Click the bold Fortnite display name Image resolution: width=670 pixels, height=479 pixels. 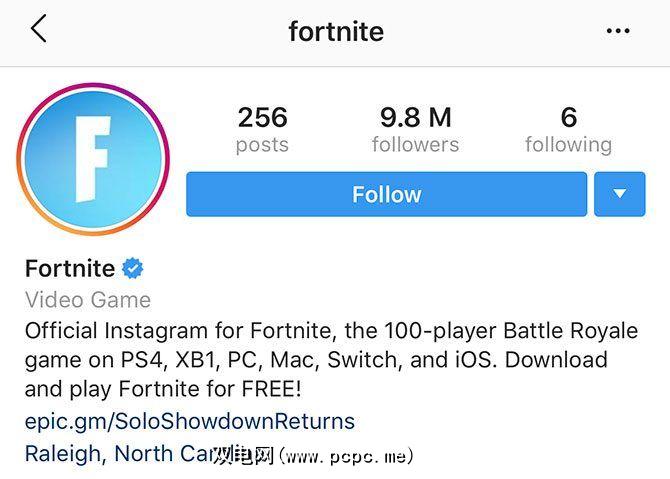click(70, 268)
